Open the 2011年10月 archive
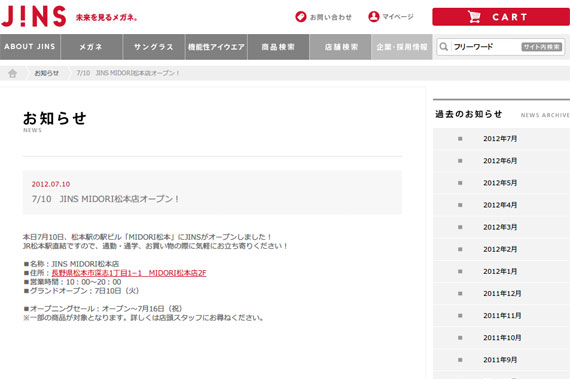Image resolution: width=570 pixels, height=379 pixels. tap(501, 338)
